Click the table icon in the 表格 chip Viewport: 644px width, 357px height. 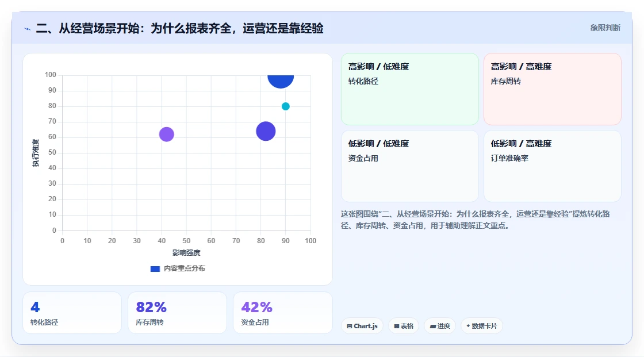pos(397,326)
